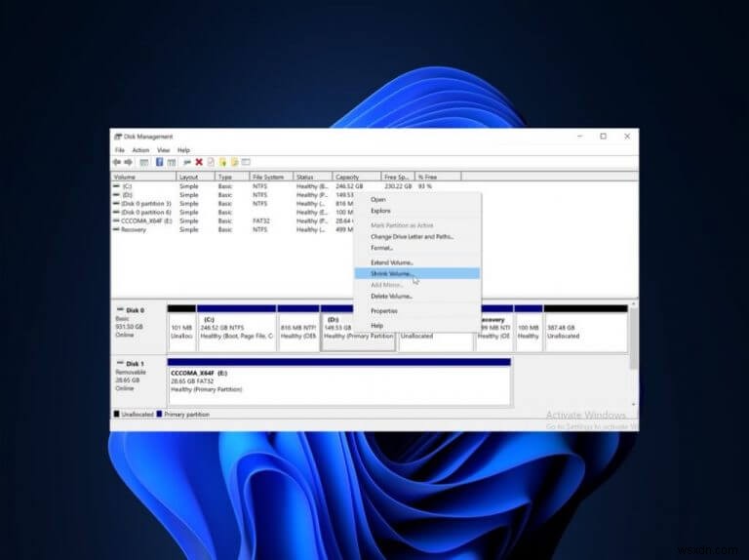Open the File menu
This screenshot has width=749, height=560.
pyautogui.click(x=120, y=150)
